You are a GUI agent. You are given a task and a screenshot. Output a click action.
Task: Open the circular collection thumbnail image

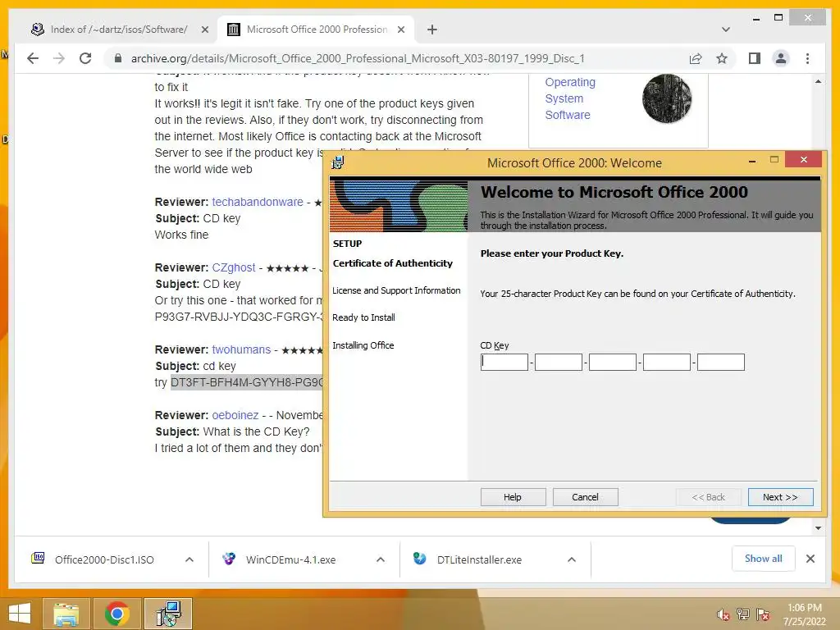666,98
